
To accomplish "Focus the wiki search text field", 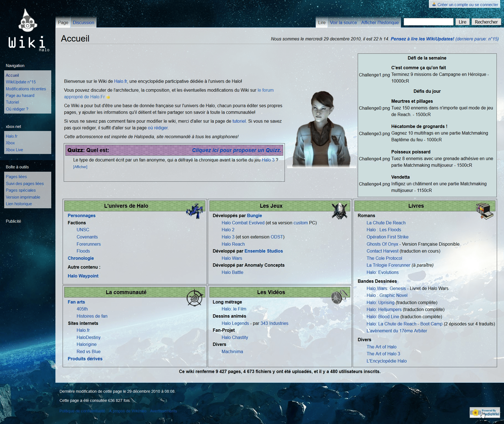I will click(x=428, y=22).
